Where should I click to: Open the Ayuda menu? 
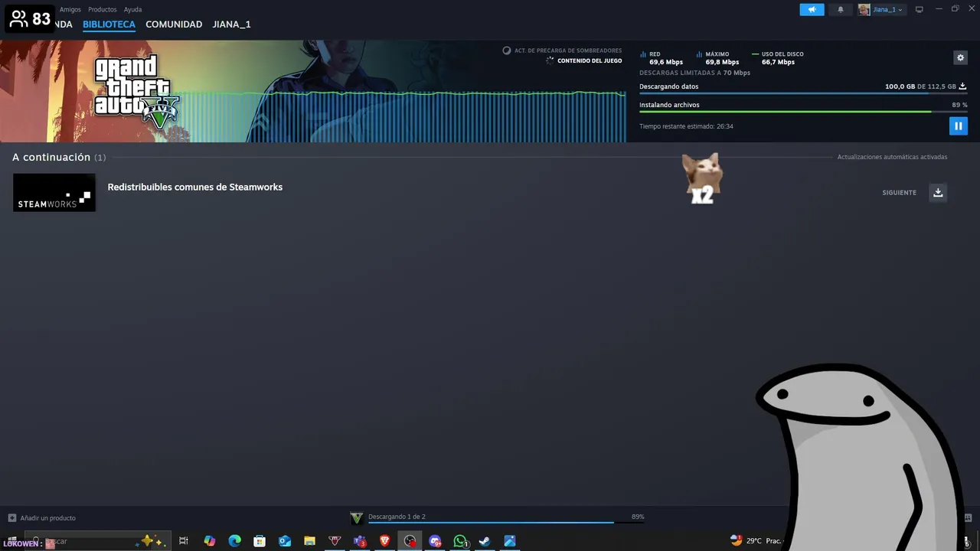[x=132, y=9]
